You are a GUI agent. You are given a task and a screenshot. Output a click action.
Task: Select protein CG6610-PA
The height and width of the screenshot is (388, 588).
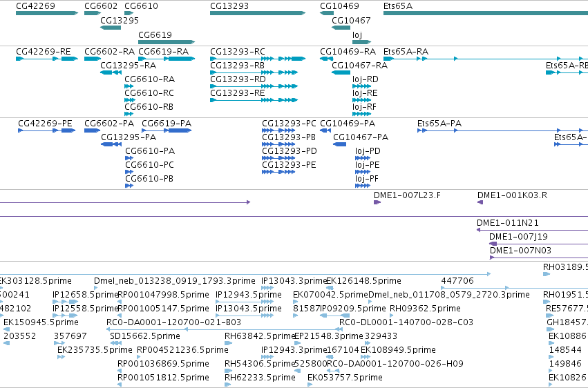pos(150,151)
